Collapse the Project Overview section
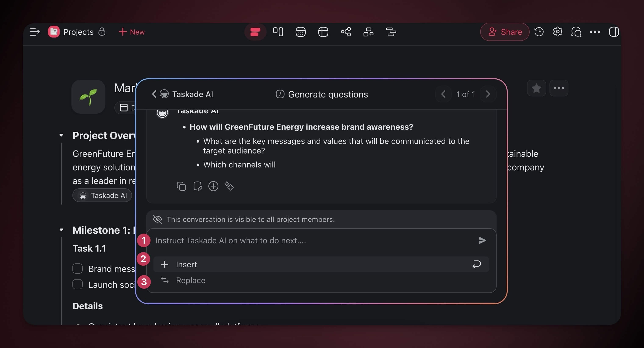Viewport: 644px width, 348px height. tap(61, 135)
